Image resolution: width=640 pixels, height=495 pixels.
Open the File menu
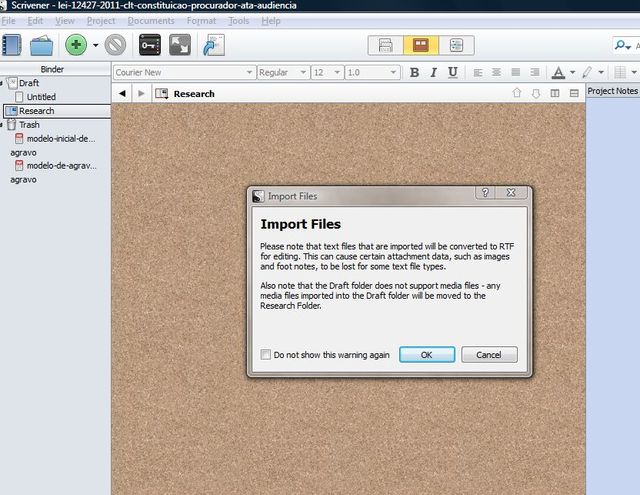point(8,21)
